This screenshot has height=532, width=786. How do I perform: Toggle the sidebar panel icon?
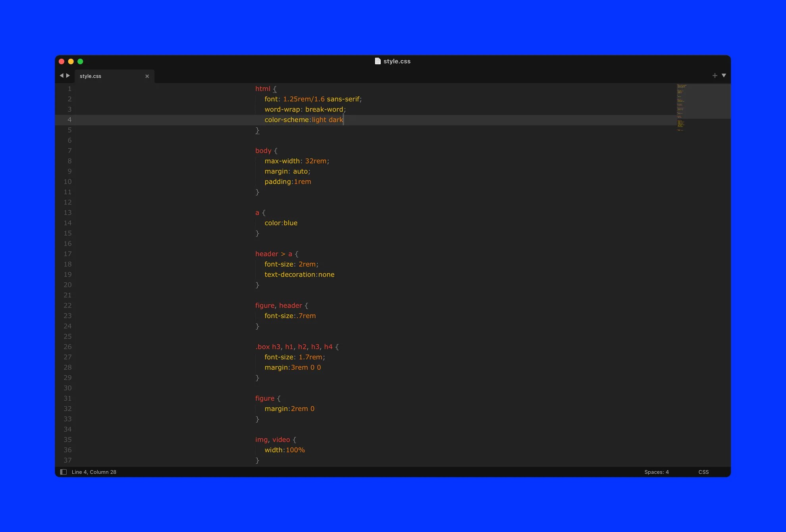pyautogui.click(x=64, y=472)
